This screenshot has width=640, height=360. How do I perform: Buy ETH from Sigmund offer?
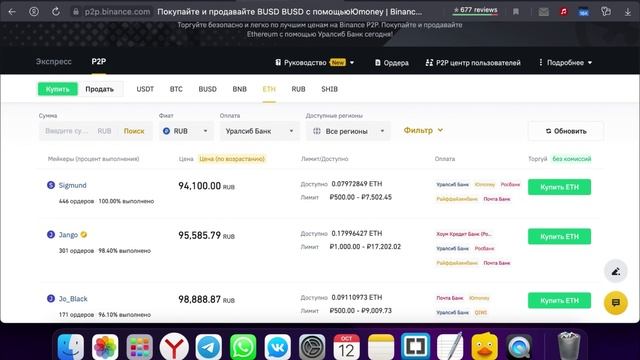point(559,187)
